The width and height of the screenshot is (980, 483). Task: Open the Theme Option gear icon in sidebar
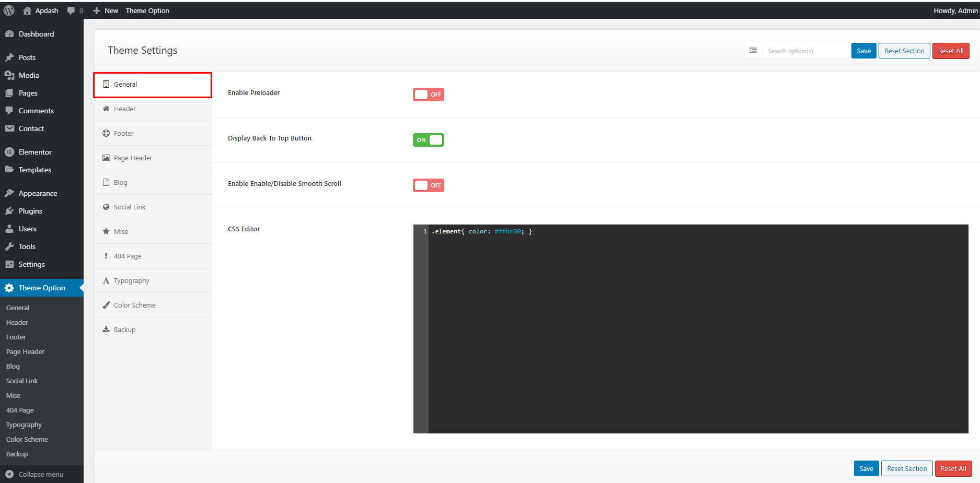tap(9, 288)
